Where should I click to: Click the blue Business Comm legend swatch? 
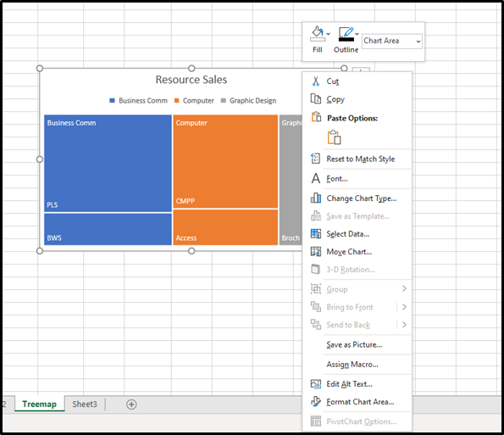tap(112, 101)
